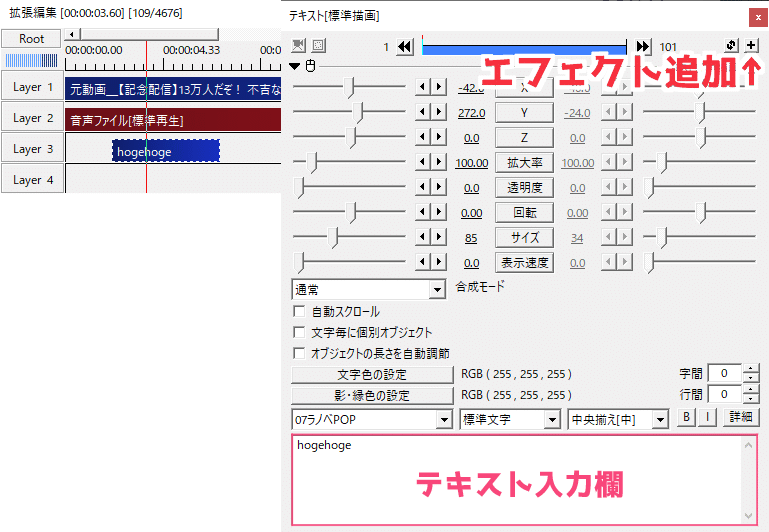Decrease left 表示速度 value with left arrow
Screen dimensions: 769x532
click(422, 262)
